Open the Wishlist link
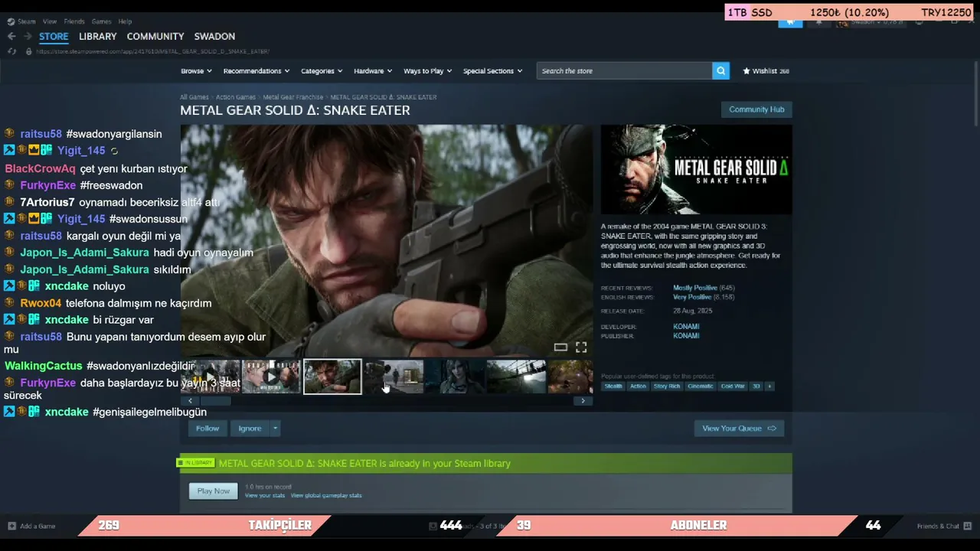The image size is (980, 551). [x=766, y=71]
